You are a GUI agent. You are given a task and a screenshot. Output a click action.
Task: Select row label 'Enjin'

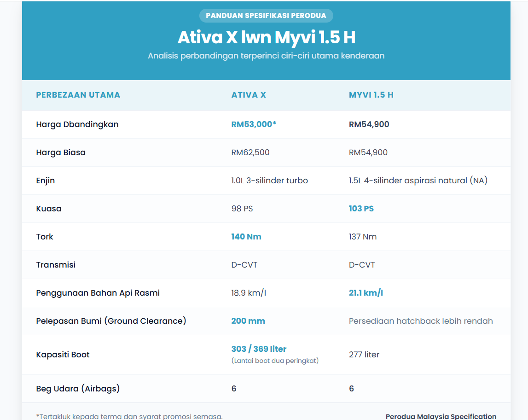point(46,181)
